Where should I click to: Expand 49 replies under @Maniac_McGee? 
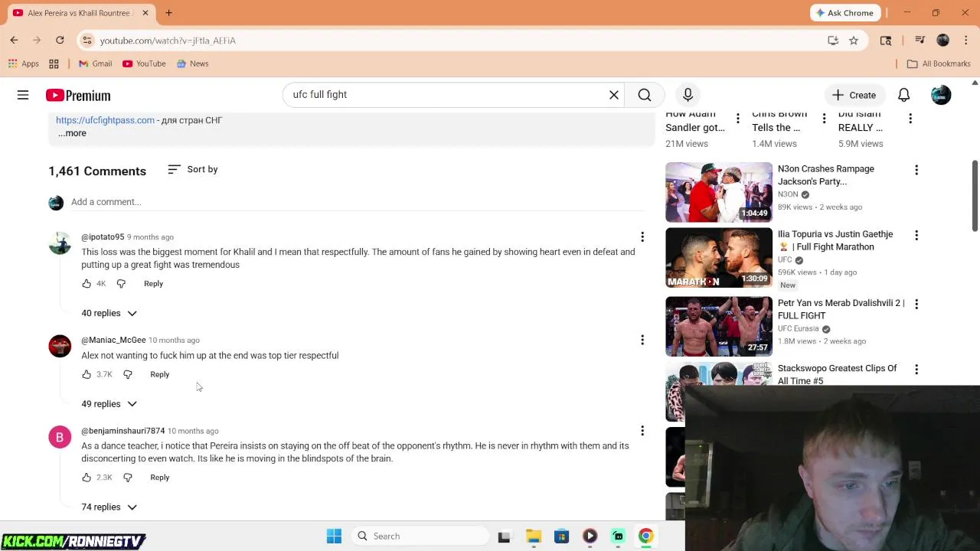point(109,404)
